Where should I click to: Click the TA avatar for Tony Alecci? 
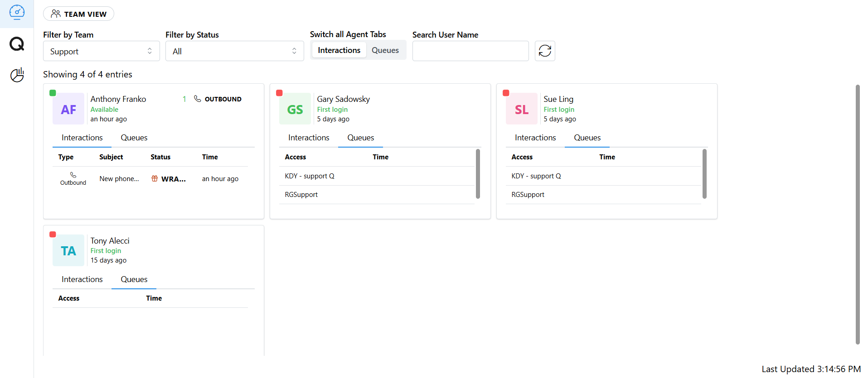point(68,250)
